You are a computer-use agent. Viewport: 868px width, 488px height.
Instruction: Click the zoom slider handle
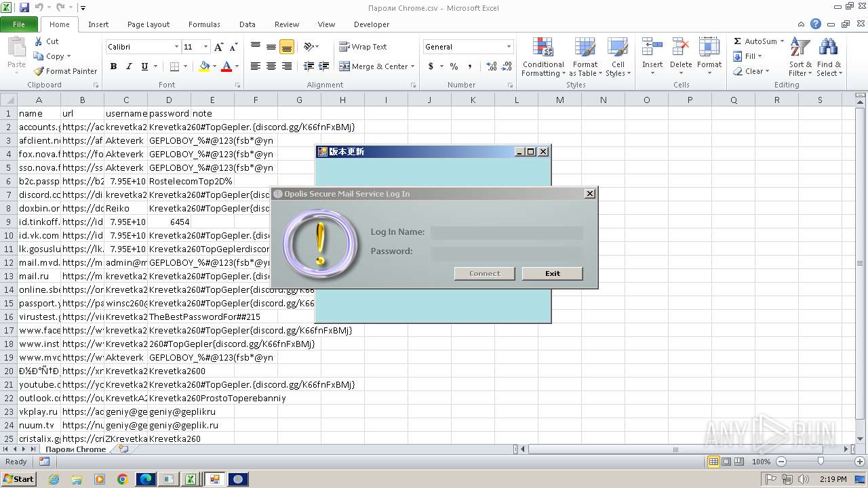click(821, 462)
